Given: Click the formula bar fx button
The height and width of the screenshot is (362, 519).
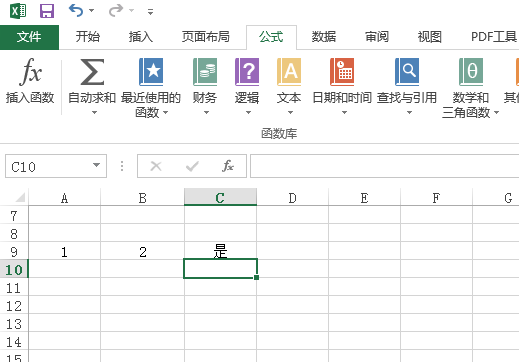Looking at the screenshot, I should pyautogui.click(x=228, y=166).
